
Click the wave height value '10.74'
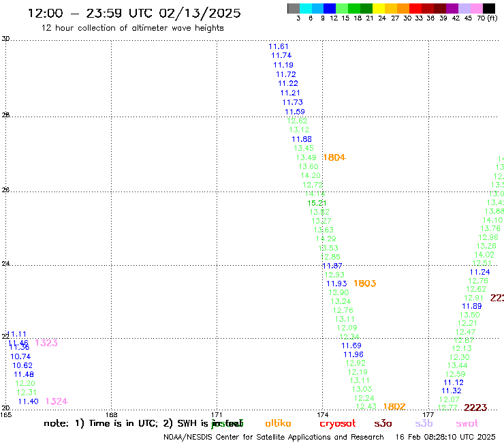tap(20, 356)
